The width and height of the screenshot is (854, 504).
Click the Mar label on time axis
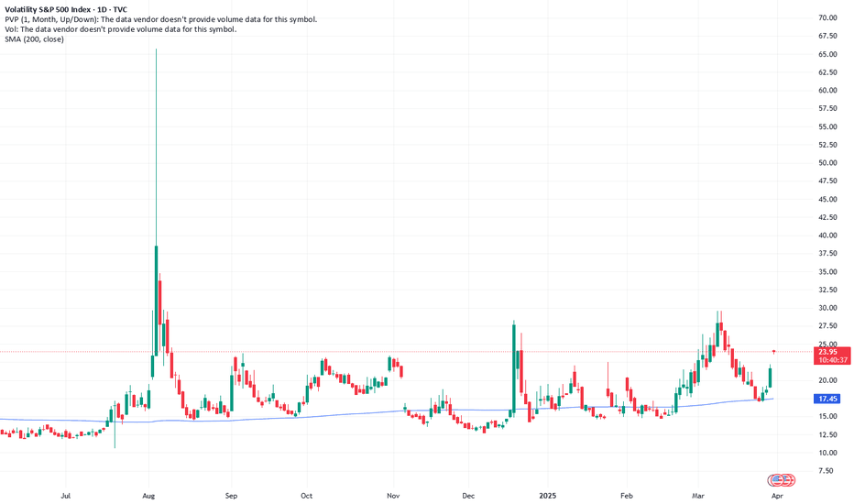[698, 496]
